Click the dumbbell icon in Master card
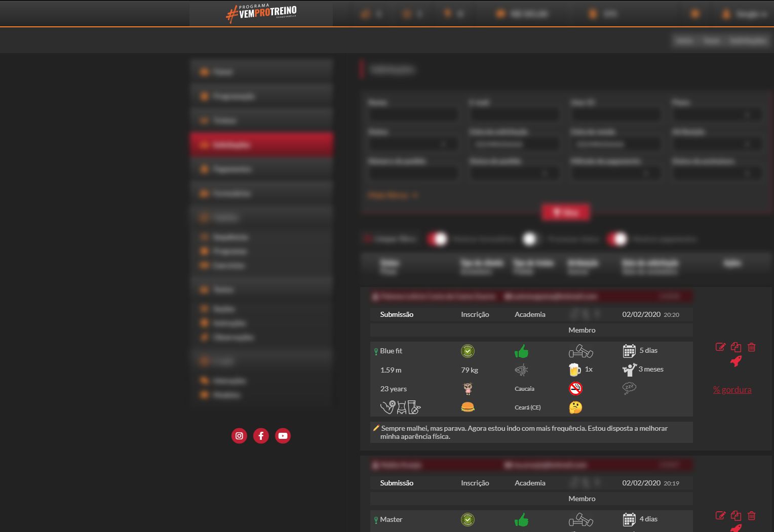Image resolution: width=774 pixels, height=532 pixels. (581, 519)
